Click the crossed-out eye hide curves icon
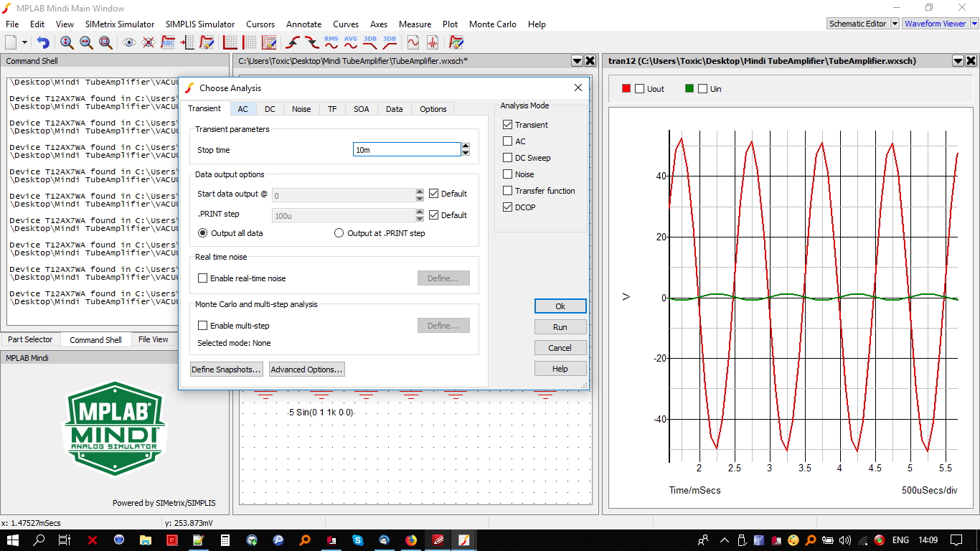Viewport: 980px width, 551px height. [149, 43]
